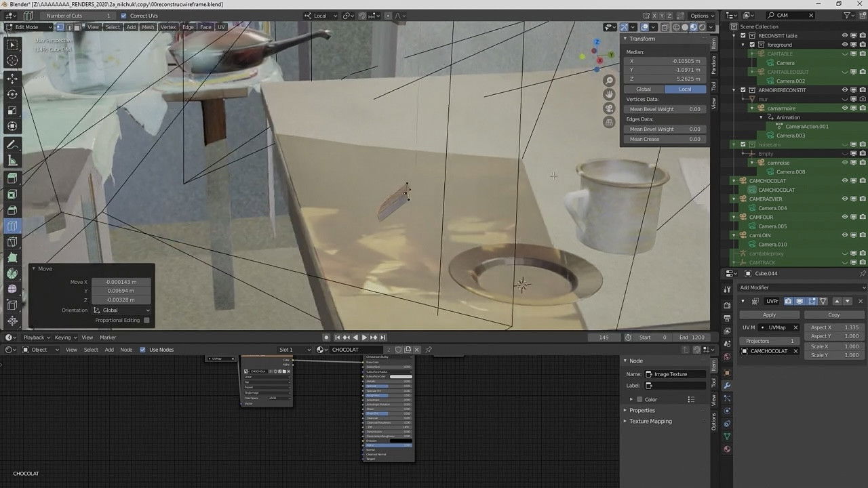This screenshot has width=868, height=488.
Task: Toggle camera view gizmo button
Action: click(609, 108)
